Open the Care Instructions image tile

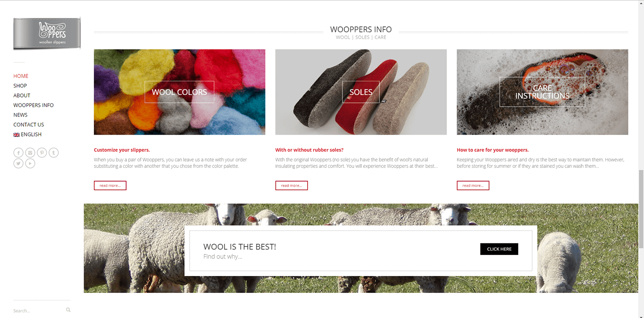[542, 92]
